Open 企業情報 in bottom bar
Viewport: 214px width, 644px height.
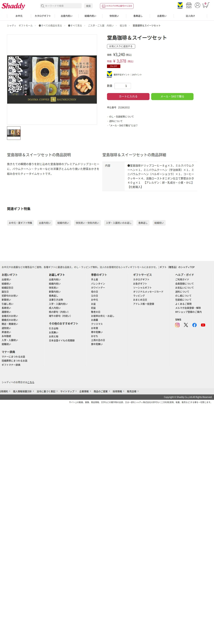click(84, 392)
